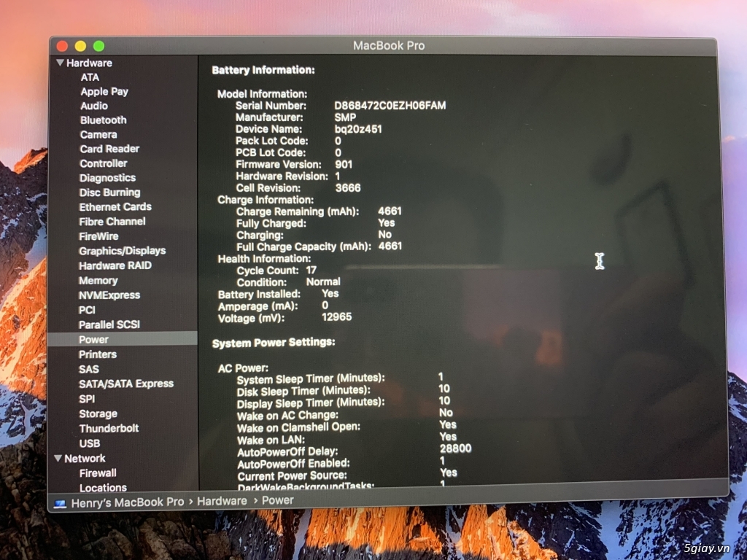Open the Camera section
747x560 pixels.
click(x=98, y=134)
